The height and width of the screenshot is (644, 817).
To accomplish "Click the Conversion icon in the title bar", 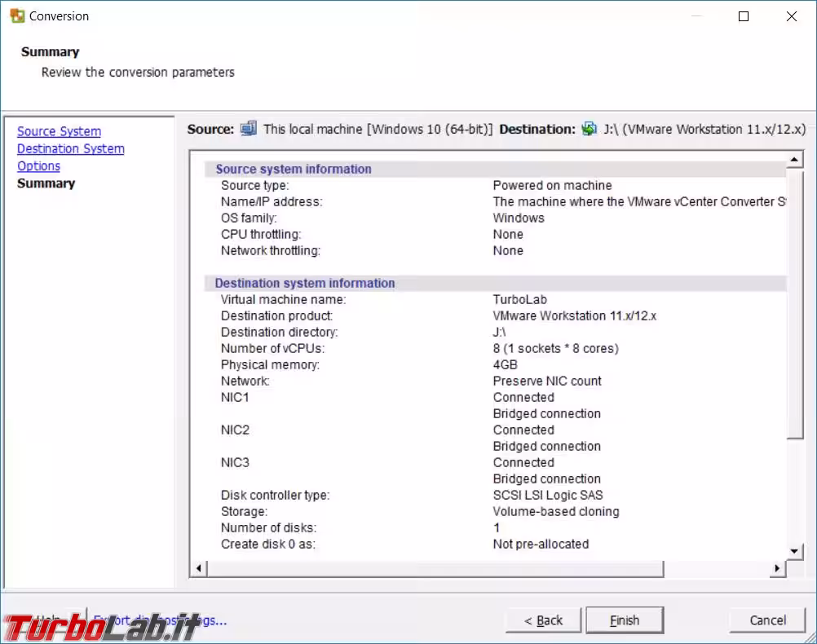I will (18, 15).
